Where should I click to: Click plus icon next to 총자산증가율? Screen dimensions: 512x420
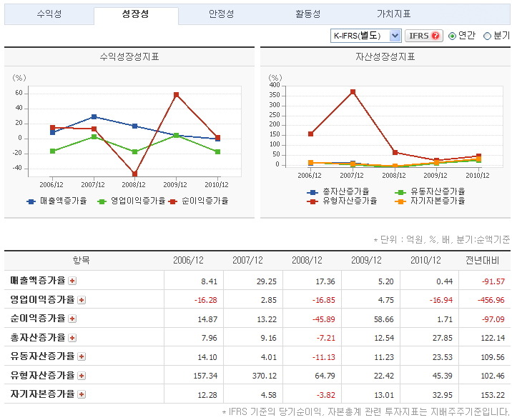click(72, 337)
